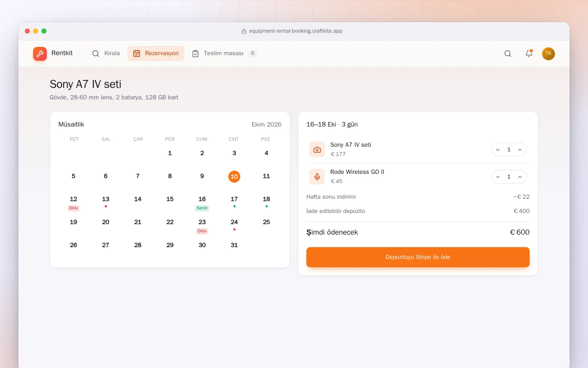Select October 1 on the calendar
This screenshot has width=588, height=368.
pyautogui.click(x=170, y=153)
